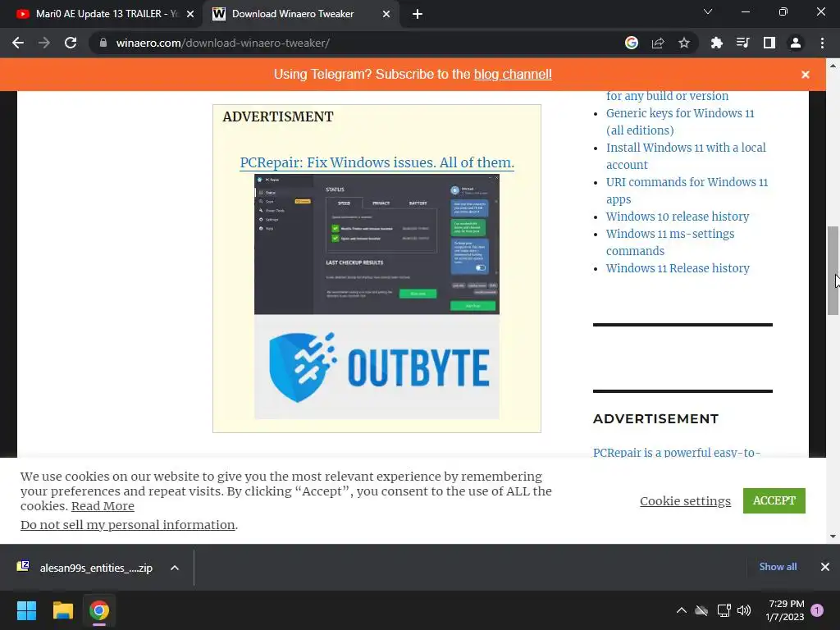Open the tab search chevron

point(708,11)
